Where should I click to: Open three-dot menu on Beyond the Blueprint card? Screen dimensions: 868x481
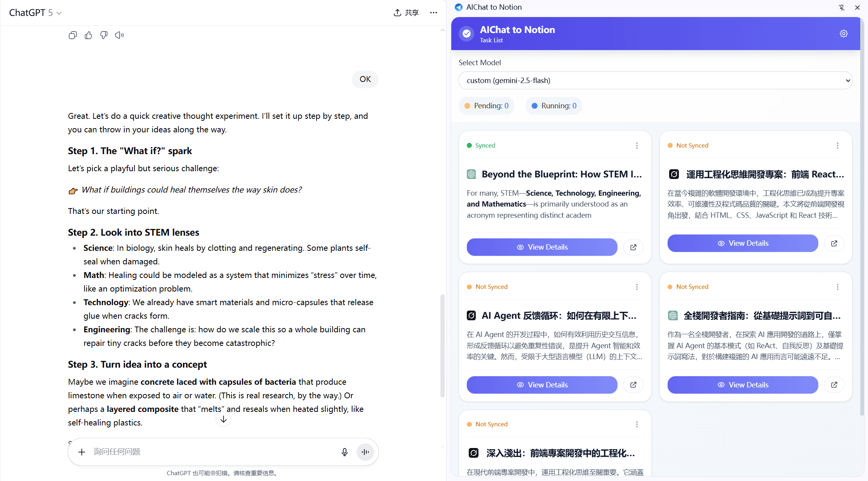(x=637, y=146)
